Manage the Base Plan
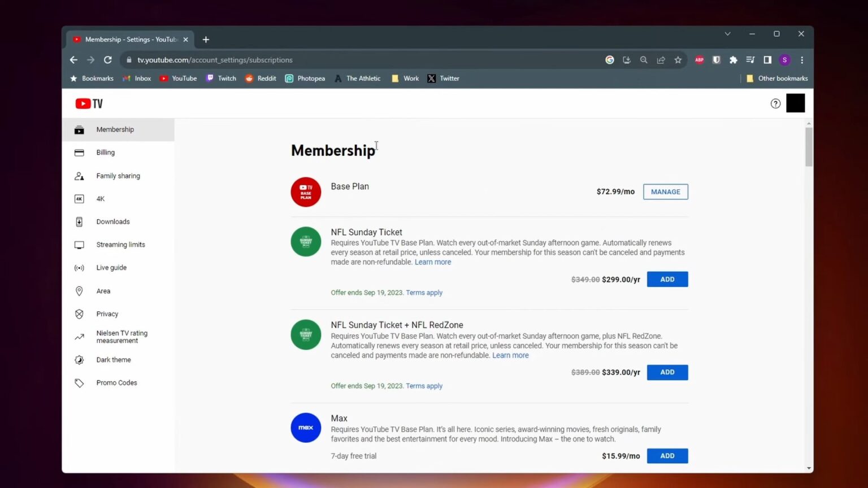This screenshot has height=488, width=868. coord(665,192)
